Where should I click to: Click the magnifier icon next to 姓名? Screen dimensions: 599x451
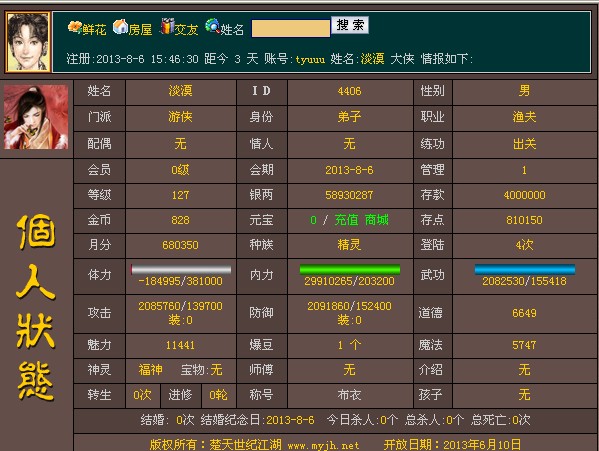[x=212, y=26]
